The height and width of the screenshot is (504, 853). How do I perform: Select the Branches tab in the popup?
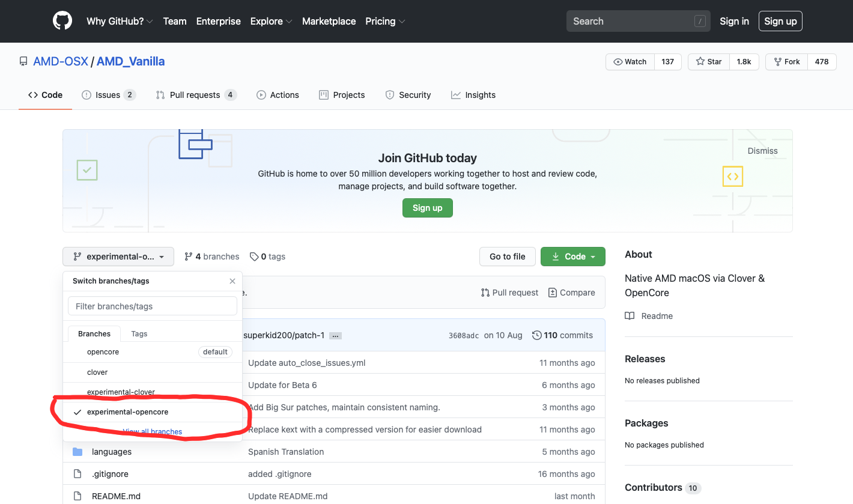[x=94, y=334]
